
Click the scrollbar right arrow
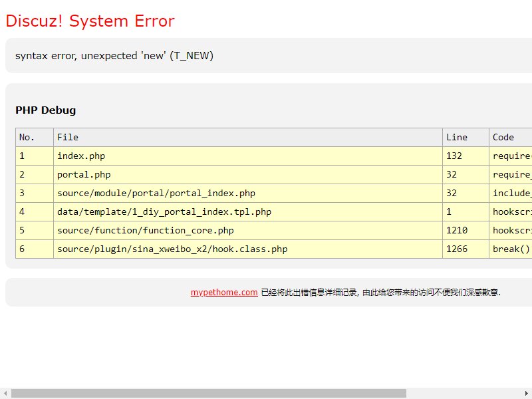tap(527, 394)
